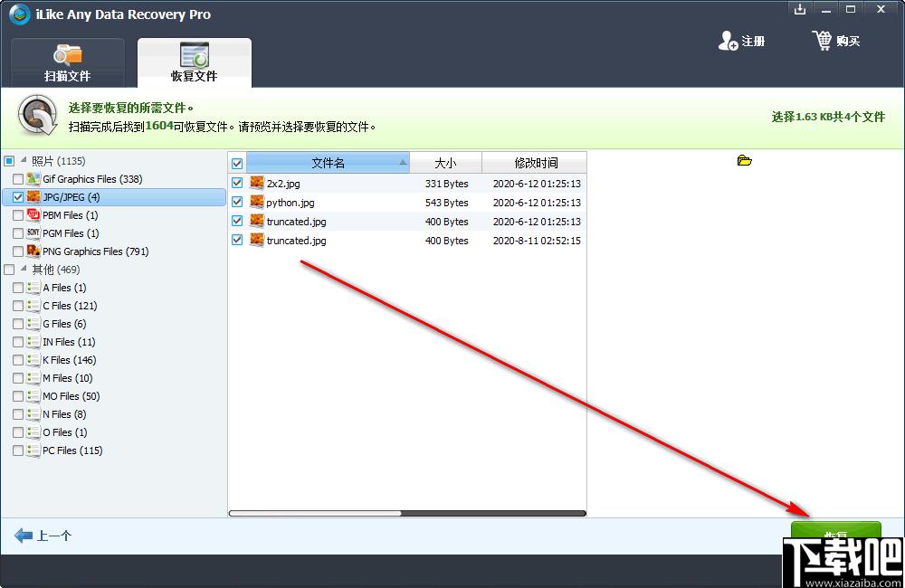
Task: Check the A Files (1) checkbox
Action: [18, 288]
